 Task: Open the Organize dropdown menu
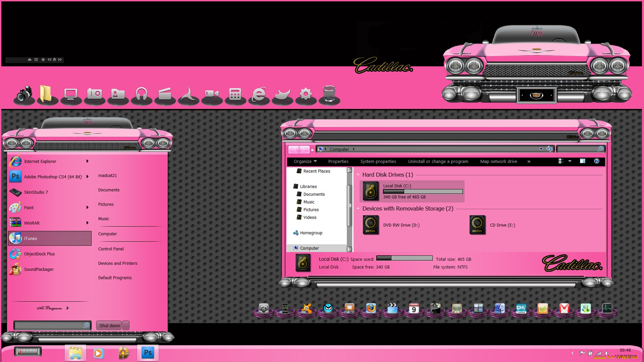pos(305,162)
